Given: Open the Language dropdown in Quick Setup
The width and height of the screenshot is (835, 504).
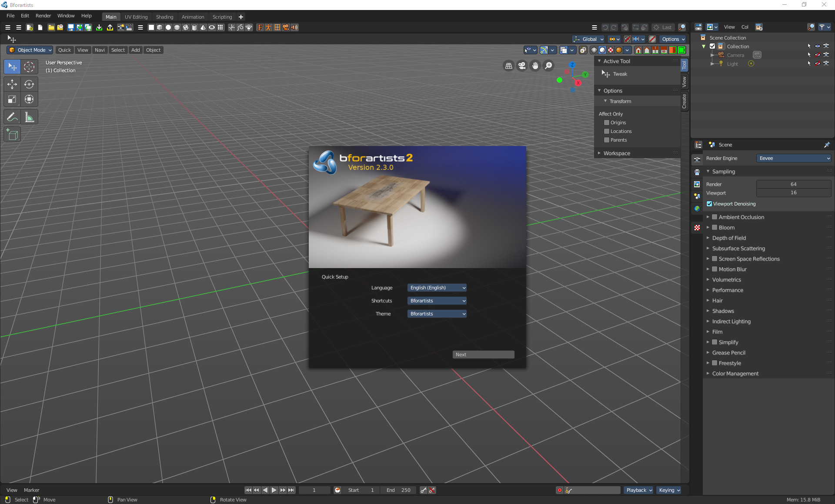Looking at the screenshot, I should (437, 288).
